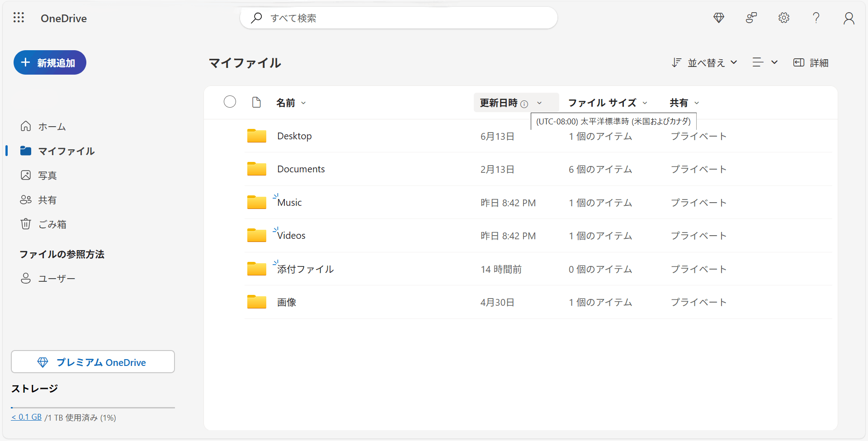Click the Desktop folder icon
This screenshot has width=868, height=441.
[x=256, y=136]
